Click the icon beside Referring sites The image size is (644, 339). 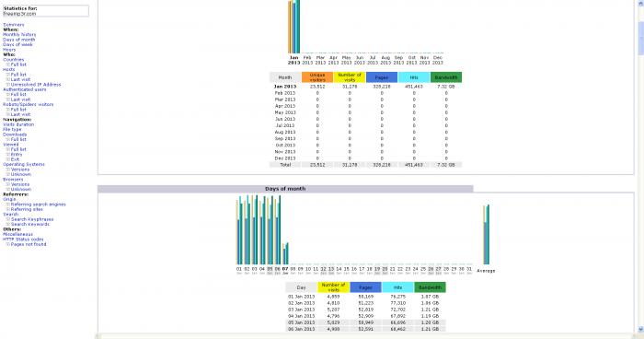tap(7, 209)
